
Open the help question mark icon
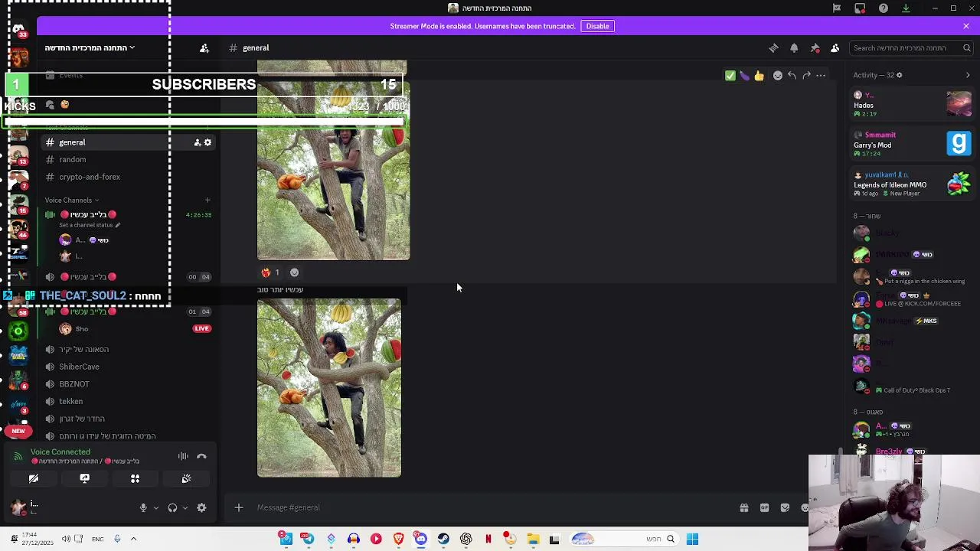(x=884, y=8)
